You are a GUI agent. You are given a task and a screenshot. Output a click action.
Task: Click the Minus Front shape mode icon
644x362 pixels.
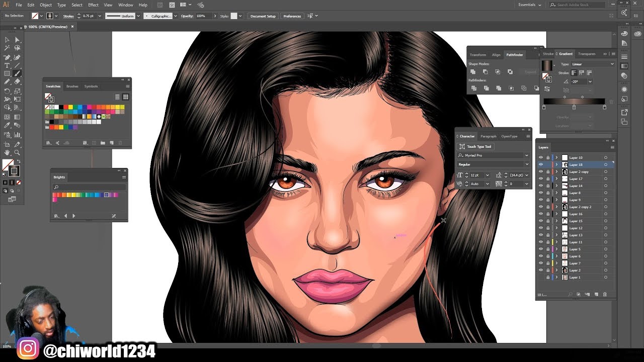coord(486,72)
